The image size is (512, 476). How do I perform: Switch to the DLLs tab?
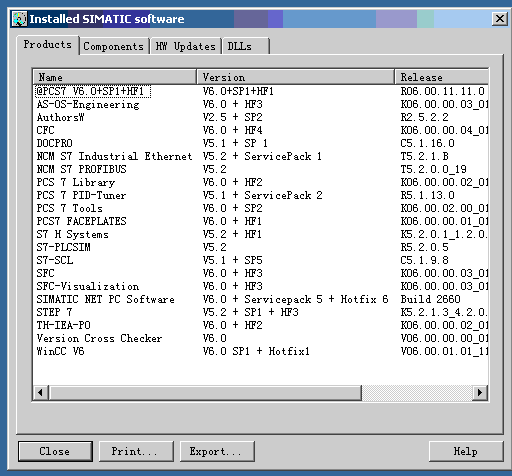click(245, 46)
